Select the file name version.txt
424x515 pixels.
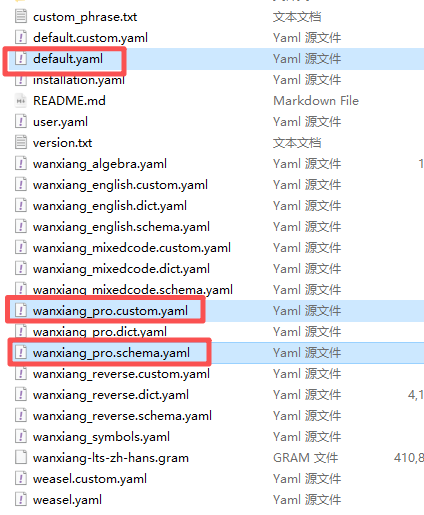[x=62, y=143]
